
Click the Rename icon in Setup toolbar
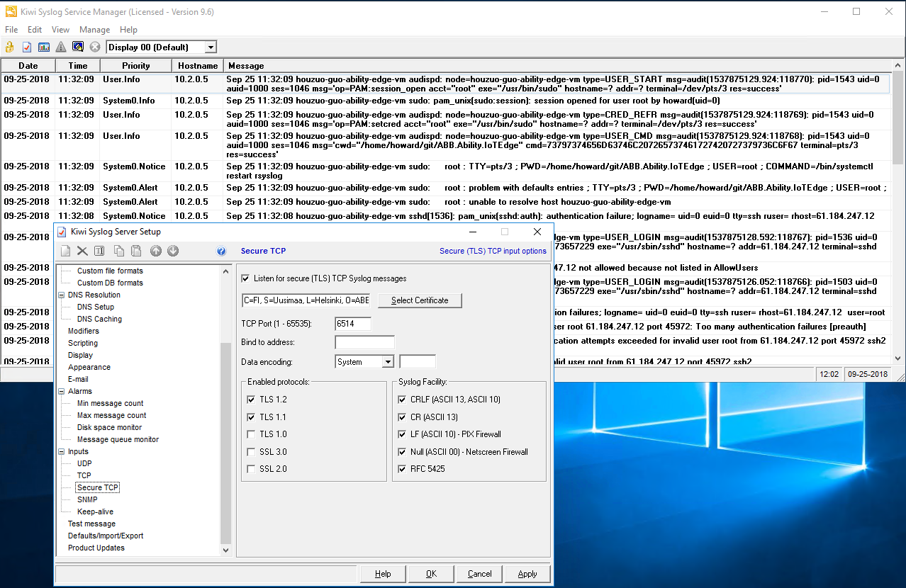click(99, 251)
